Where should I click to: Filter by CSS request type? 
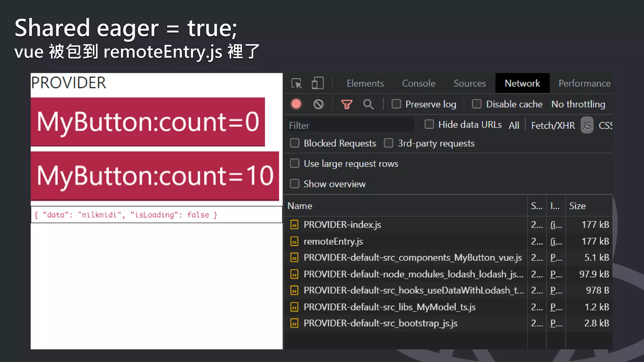pos(605,125)
